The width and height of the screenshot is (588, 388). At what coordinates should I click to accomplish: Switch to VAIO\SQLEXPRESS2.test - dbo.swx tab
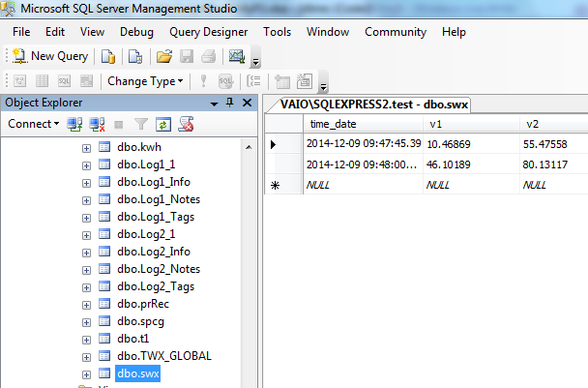(x=374, y=104)
